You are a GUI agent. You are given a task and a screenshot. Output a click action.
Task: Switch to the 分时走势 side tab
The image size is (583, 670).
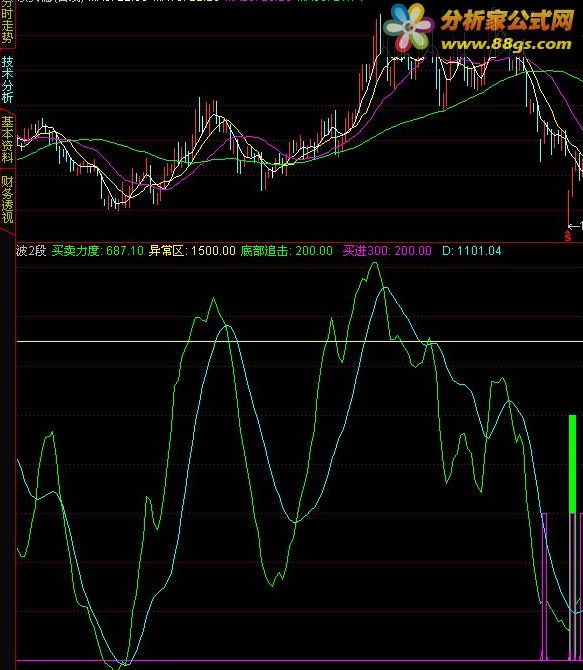pyautogui.click(x=7, y=22)
